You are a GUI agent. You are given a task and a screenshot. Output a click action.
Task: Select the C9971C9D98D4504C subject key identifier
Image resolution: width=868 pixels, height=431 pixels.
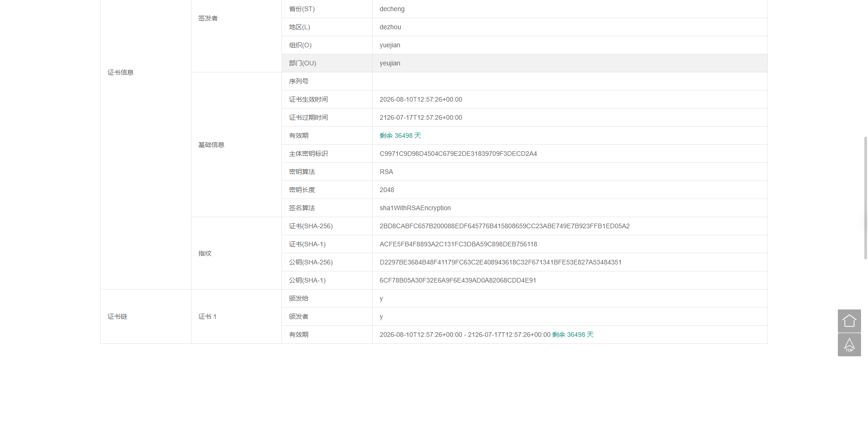click(x=458, y=154)
